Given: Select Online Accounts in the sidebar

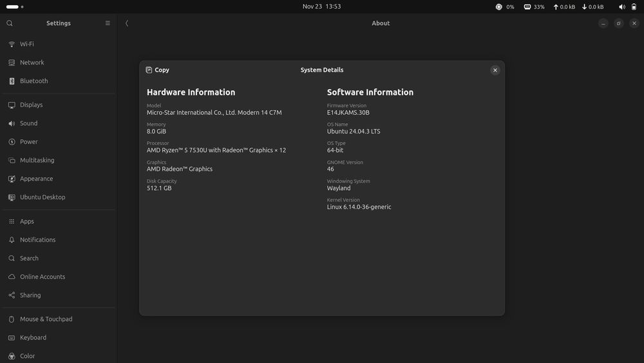Looking at the screenshot, I should (59, 277).
